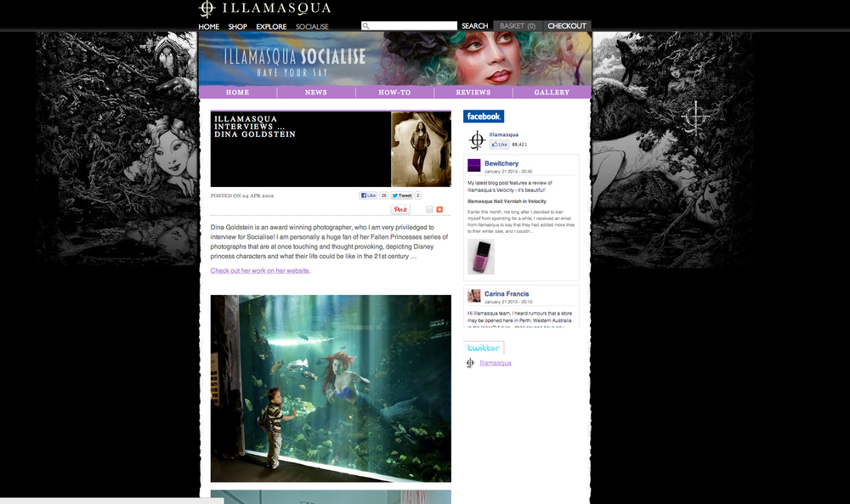This screenshot has height=504, width=850.
Task: Click the emblem next to Twitter handle
Action: tap(470, 363)
